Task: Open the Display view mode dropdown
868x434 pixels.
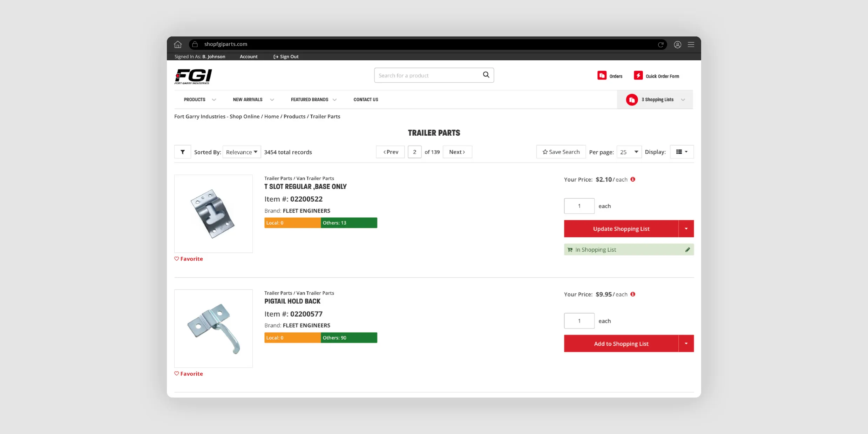Action: [682, 152]
